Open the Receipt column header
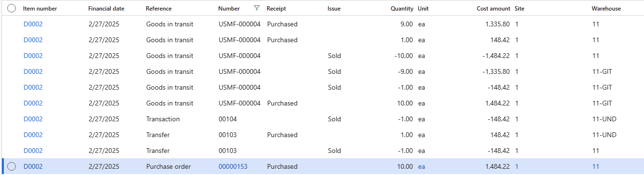The height and width of the screenshot is (175, 644). pos(277,9)
